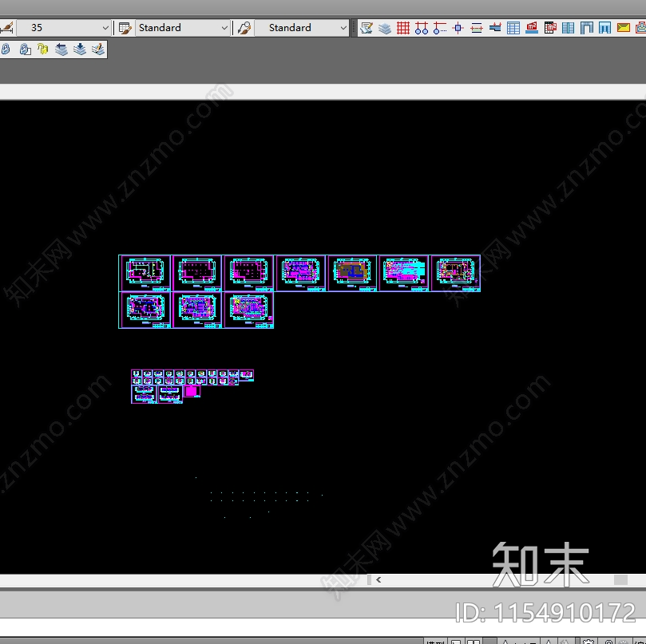Click the red m² area calculation icon
The image size is (646, 644).
point(532,28)
